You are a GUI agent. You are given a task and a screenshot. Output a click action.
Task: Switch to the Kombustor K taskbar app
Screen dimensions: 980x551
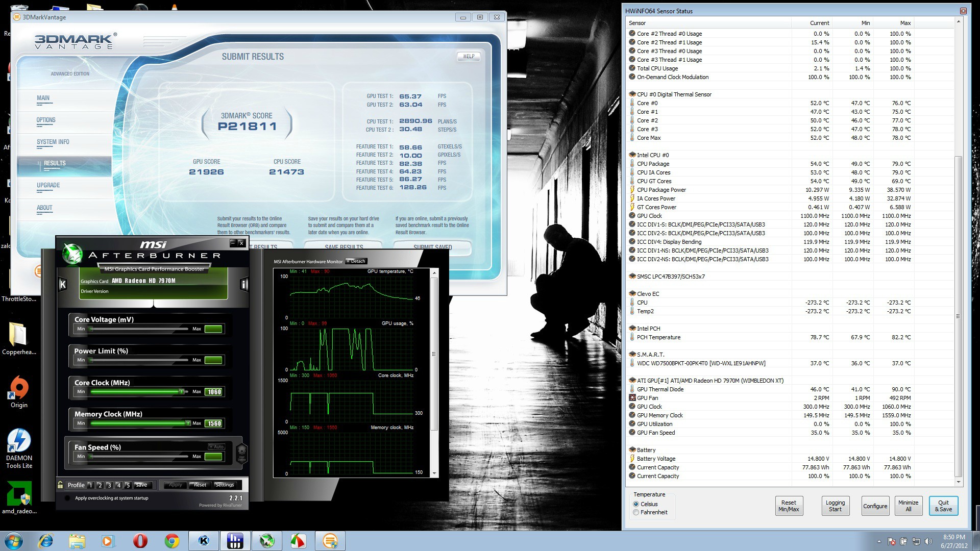(204, 541)
